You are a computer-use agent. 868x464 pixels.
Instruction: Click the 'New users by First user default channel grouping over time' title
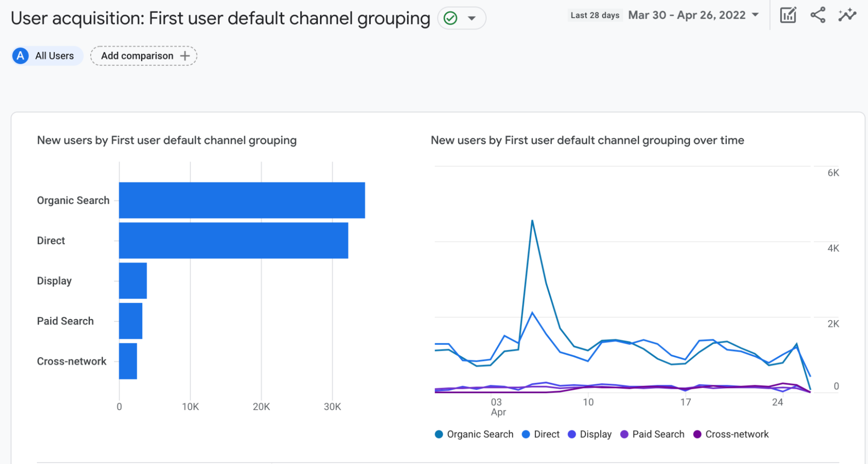(587, 140)
